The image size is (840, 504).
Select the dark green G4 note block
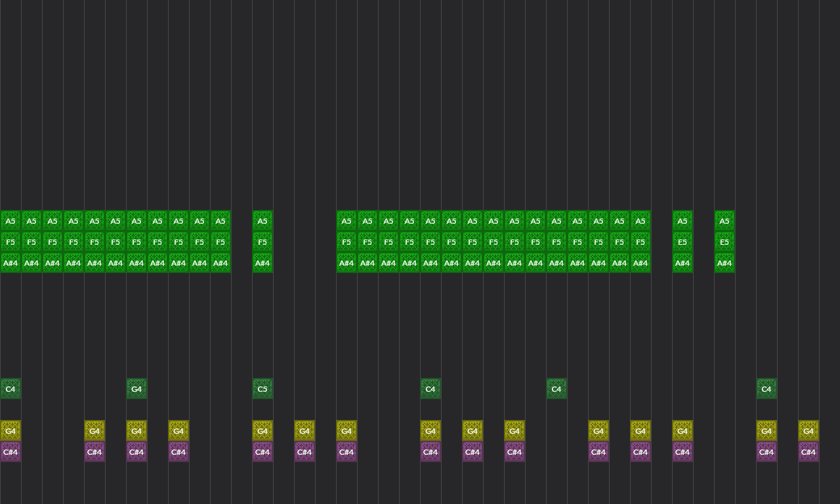[x=136, y=388]
